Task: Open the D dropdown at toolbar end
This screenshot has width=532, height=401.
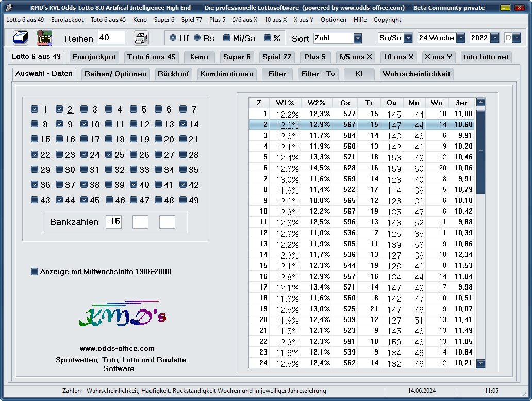Action: (516, 38)
